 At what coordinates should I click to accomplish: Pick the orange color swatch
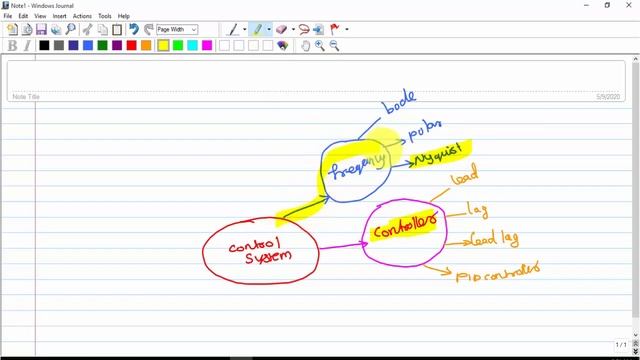146,45
